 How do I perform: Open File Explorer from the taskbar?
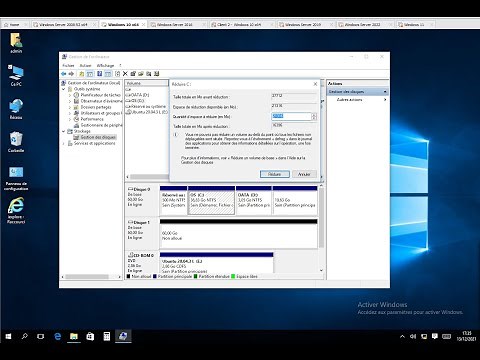tap(74, 336)
